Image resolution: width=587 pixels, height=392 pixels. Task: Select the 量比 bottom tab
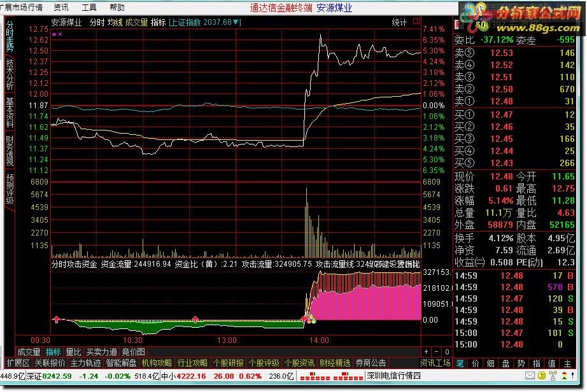(x=73, y=352)
